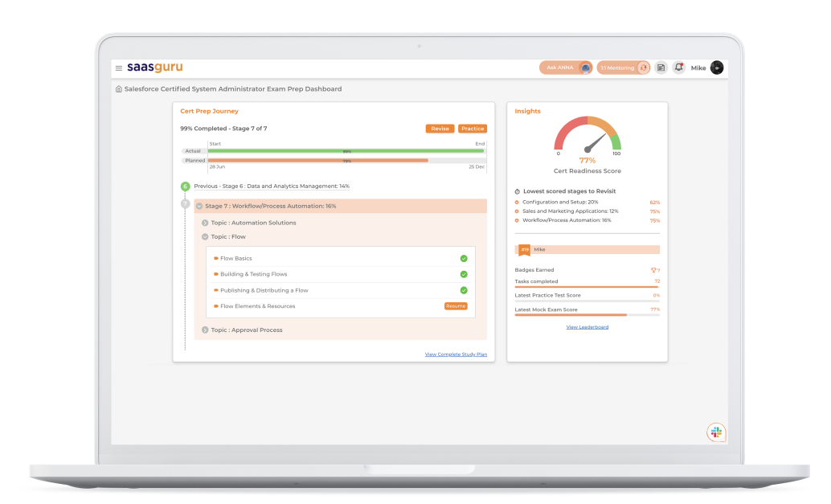This screenshot has height=504, width=831.
Task: Click the breadcrumb title Salesforce Certified System Administrator
Action: (233, 89)
